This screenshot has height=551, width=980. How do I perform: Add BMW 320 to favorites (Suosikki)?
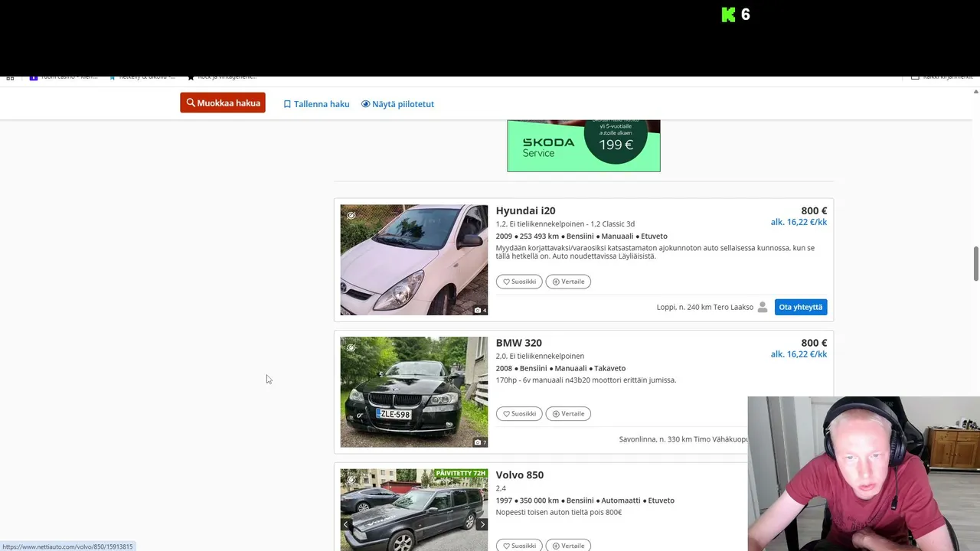pyautogui.click(x=519, y=414)
